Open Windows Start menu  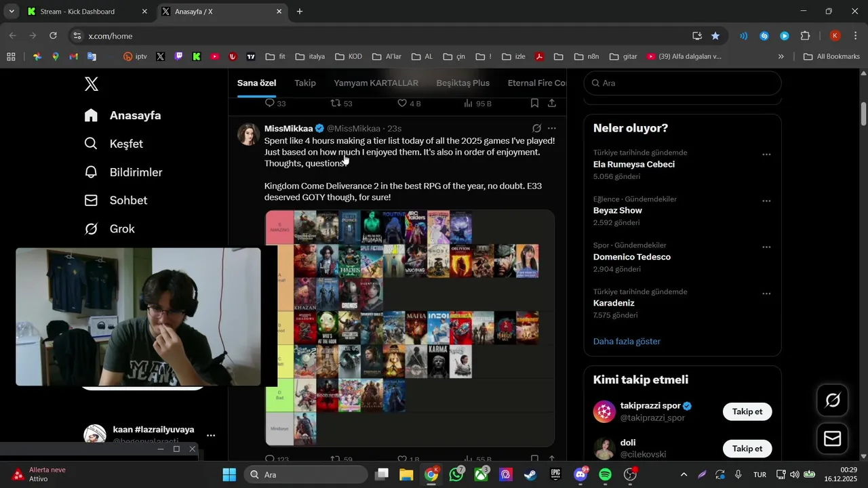[x=229, y=474]
